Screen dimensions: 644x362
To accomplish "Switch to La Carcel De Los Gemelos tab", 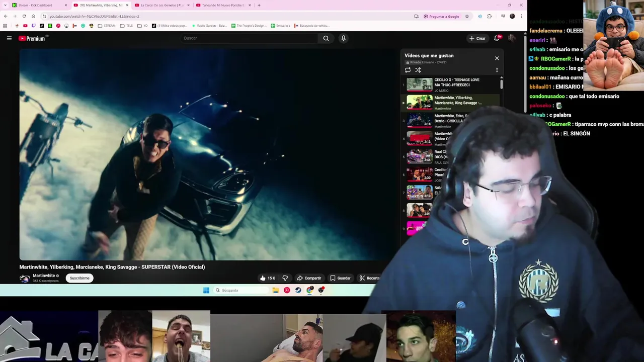I will (162, 5).
